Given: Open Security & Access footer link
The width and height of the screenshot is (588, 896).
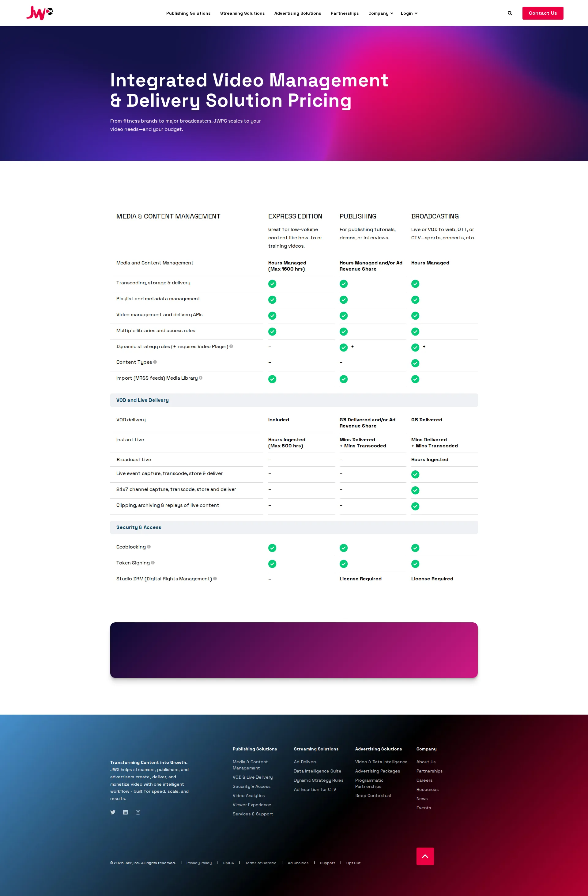Looking at the screenshot, I should (251, 786).
